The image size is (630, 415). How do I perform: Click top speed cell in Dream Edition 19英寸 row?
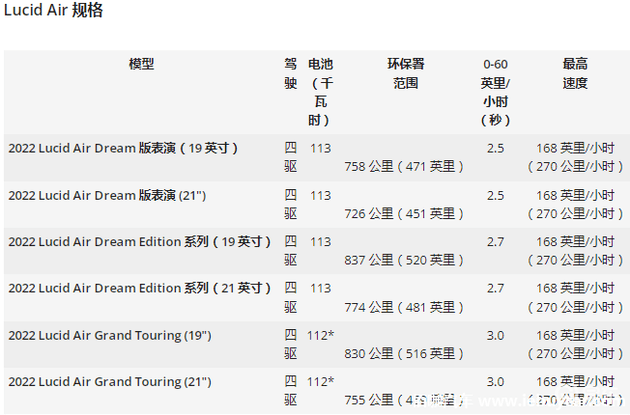pyautogui.click(x=575, y=251)
